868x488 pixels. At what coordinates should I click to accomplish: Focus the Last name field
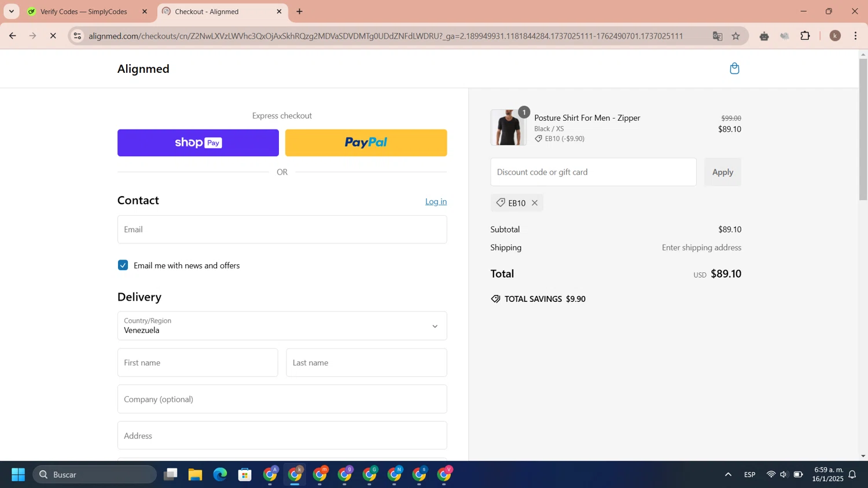point(366,363)
